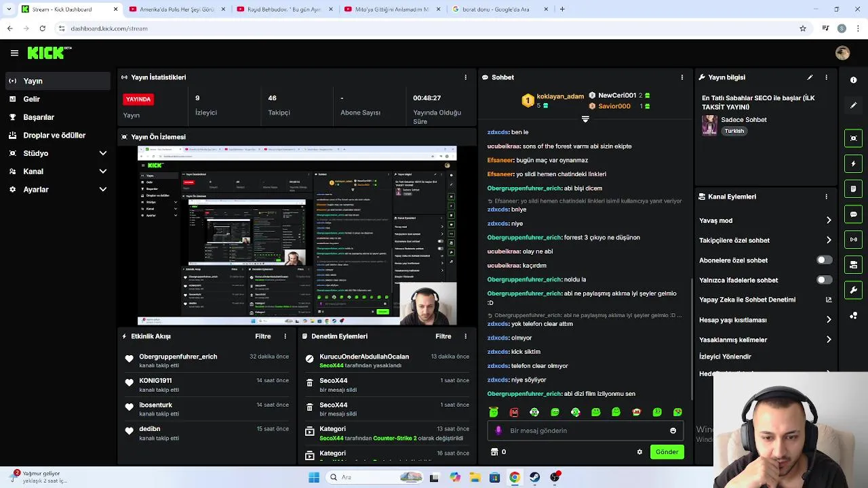Click the shop icon with 0 count
This screenshot has height=488, width=868.
pos(494,452)
